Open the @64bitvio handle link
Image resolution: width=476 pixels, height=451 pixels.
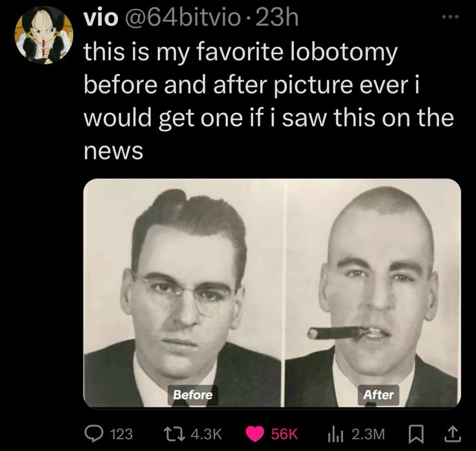pos(180,18)
